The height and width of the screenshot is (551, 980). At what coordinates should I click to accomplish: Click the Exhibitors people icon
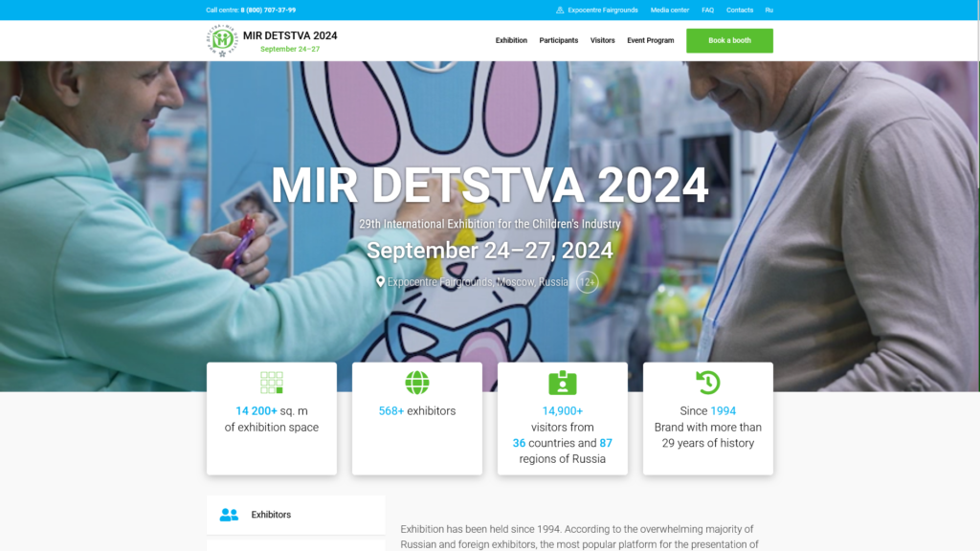229,515
